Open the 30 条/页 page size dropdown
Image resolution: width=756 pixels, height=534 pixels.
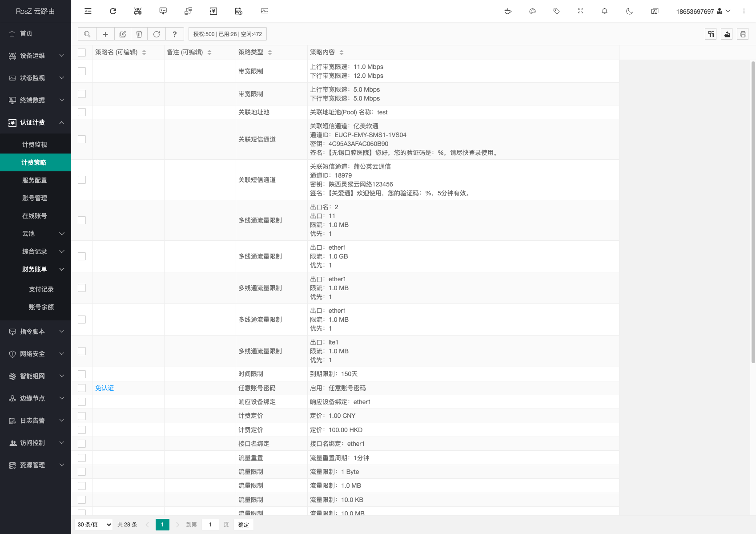pyautogui.click(x=94, y=525)
